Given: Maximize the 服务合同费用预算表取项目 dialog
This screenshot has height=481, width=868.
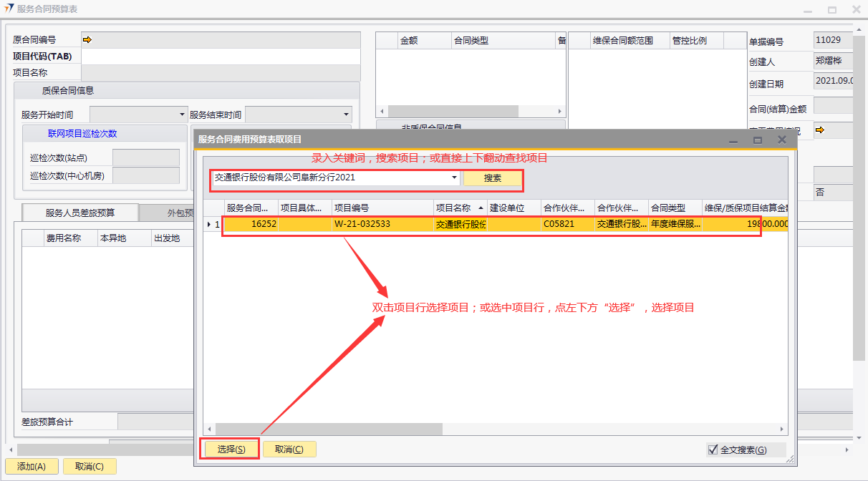Looking at the screenshot, I should [757, 140].
